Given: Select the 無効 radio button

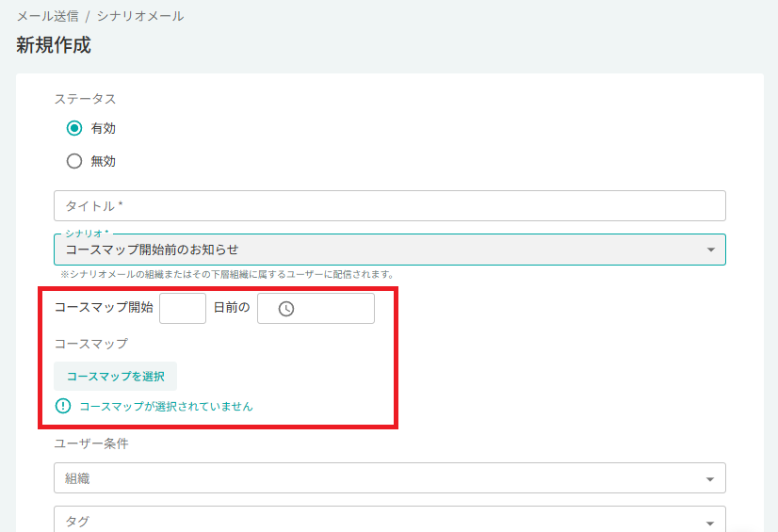Looking at the screenshot, I should 74,161.
